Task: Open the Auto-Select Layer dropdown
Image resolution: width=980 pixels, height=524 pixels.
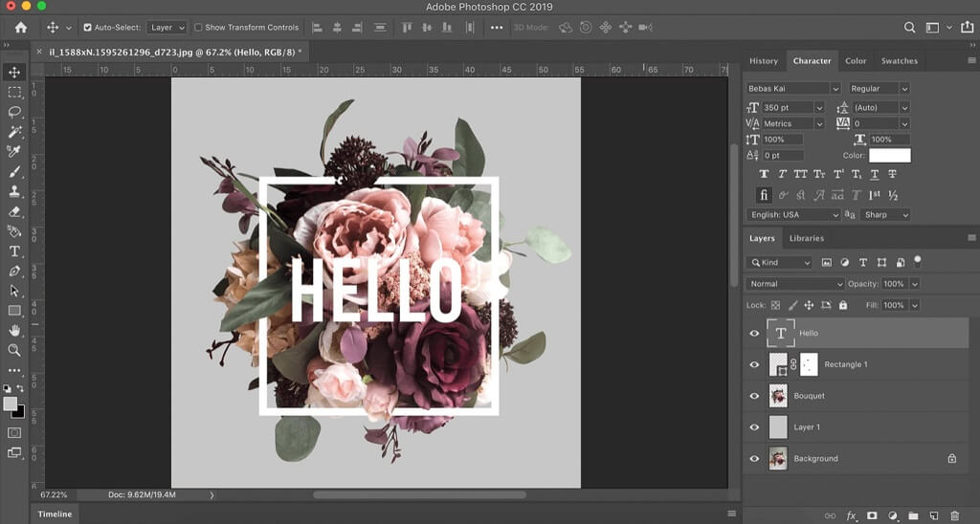Action: tap(167, 28)
